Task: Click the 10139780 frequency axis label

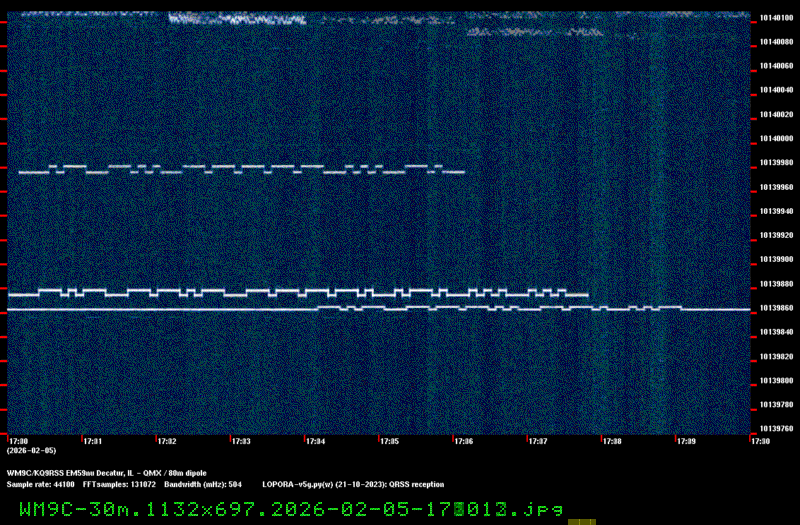Action: coord(776,405)
